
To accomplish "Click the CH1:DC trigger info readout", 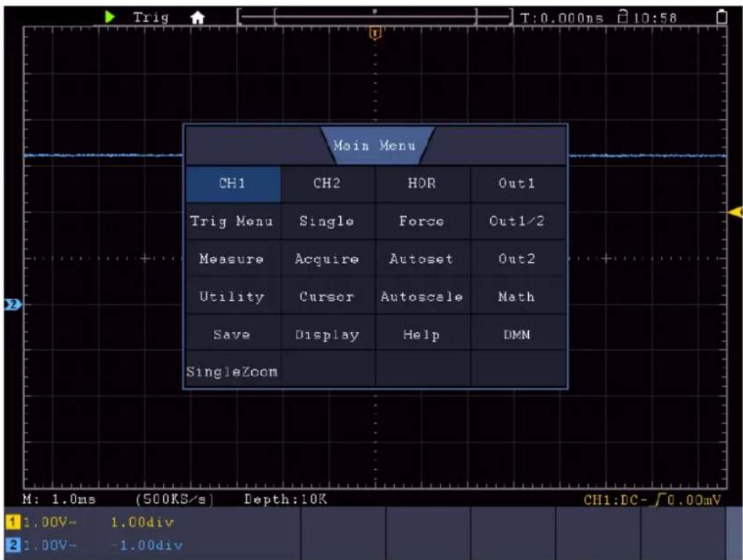I will tap(652, 500).
